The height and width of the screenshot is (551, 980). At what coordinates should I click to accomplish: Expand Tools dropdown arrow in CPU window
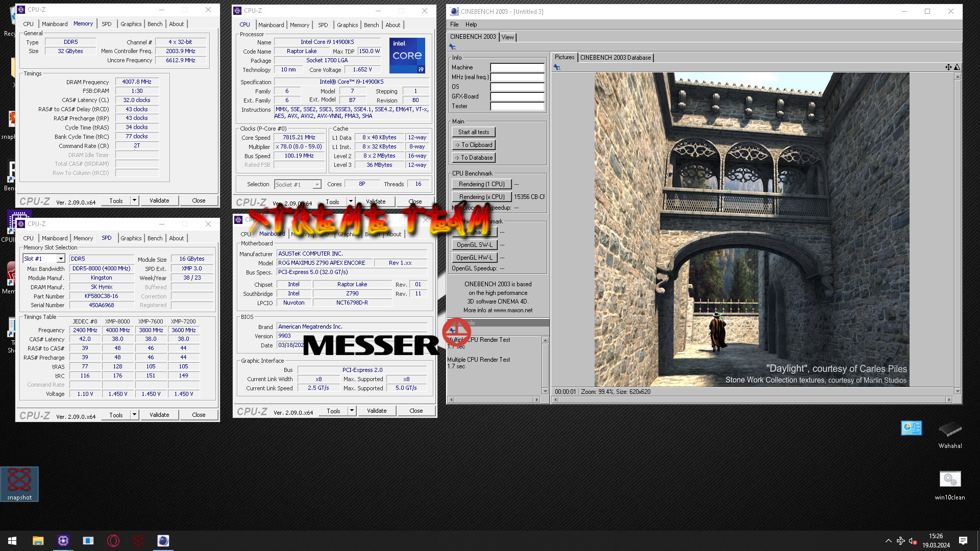pyautogui.click(x=351, y=202)
